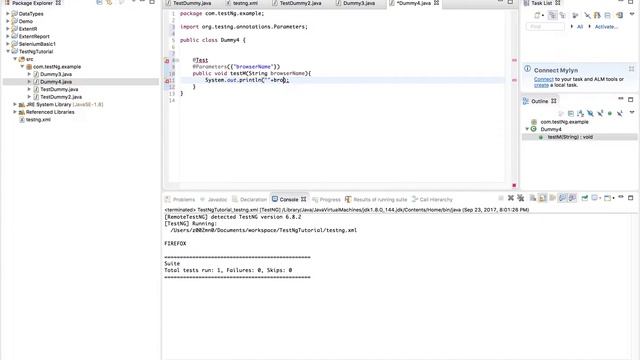Toggle Hide Non-Public Members green dot icon
Image resolution: width=640 pixels, height=360 pixels.
610,113
